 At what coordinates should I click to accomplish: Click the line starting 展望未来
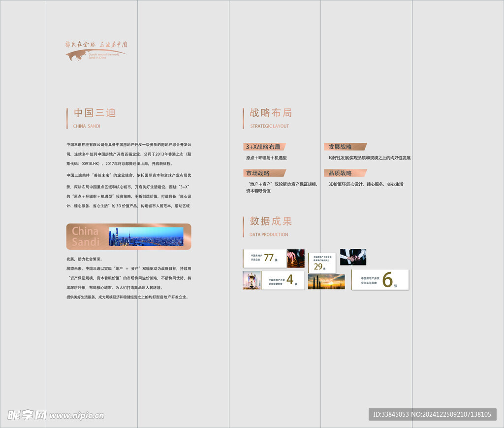click(x=129, y=268)
